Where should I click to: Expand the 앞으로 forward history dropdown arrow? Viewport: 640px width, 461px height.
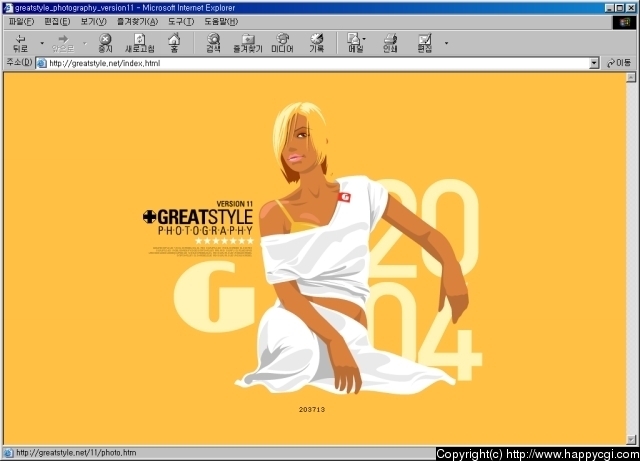click(x=84, y=43)
